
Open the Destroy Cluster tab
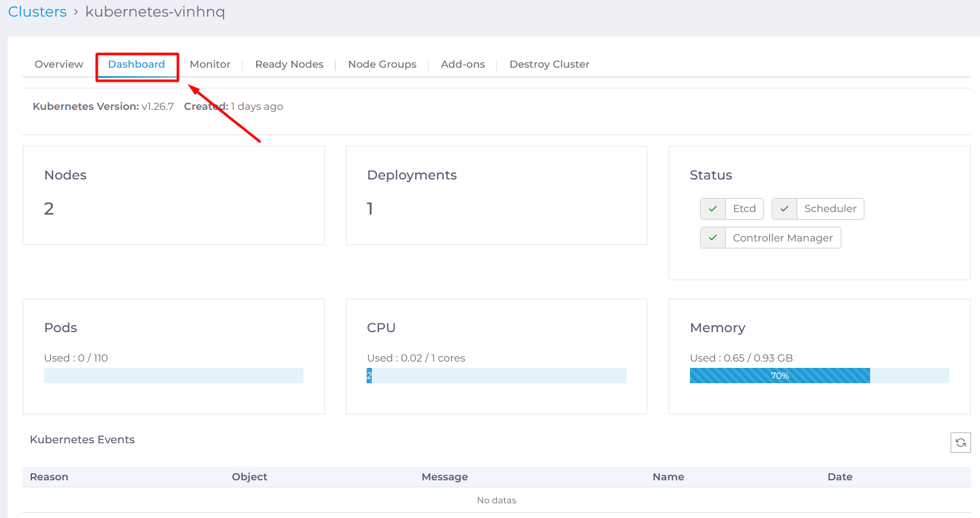549,64
